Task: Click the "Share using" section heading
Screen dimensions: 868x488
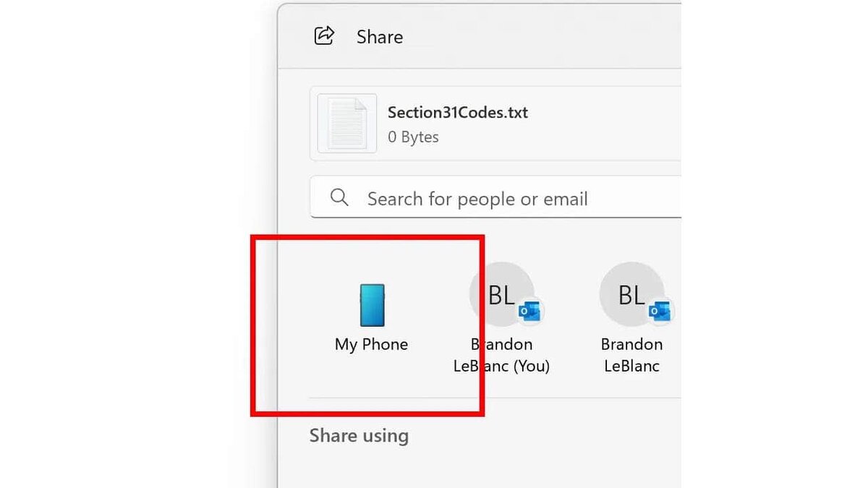Action: click(x=359, y=435)
